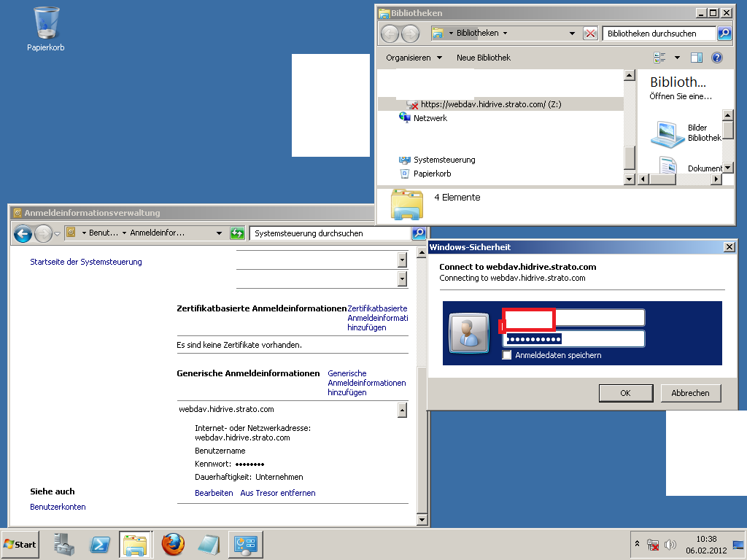
Task: Click Bearbeiten for the webdav credential
Action: point(214,494)
